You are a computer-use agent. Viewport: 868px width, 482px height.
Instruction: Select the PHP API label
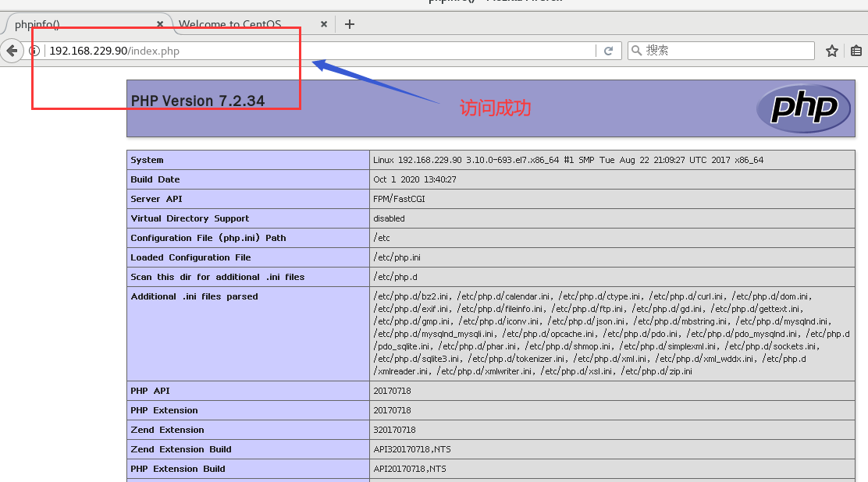pos(150,391)
